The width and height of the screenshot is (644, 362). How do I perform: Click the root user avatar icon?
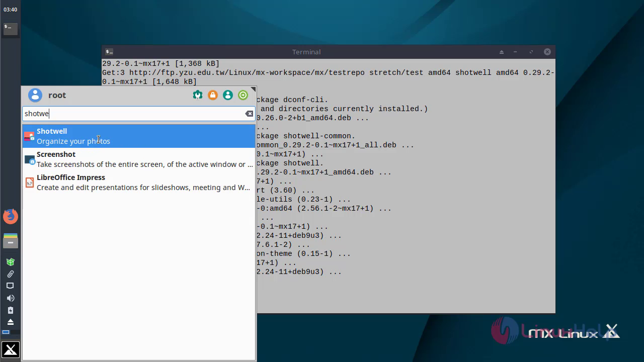pos(35,95)
